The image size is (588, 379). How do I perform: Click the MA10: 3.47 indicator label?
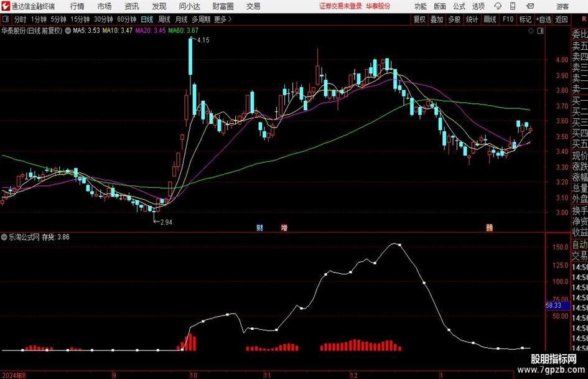pyautogui.click(x=118, y=30)
